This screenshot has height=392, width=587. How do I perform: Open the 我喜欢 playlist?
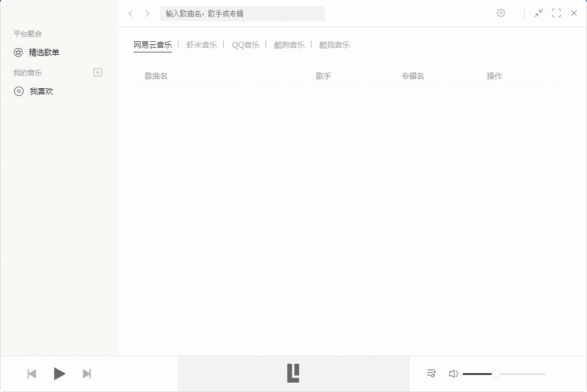pos(40,91)
